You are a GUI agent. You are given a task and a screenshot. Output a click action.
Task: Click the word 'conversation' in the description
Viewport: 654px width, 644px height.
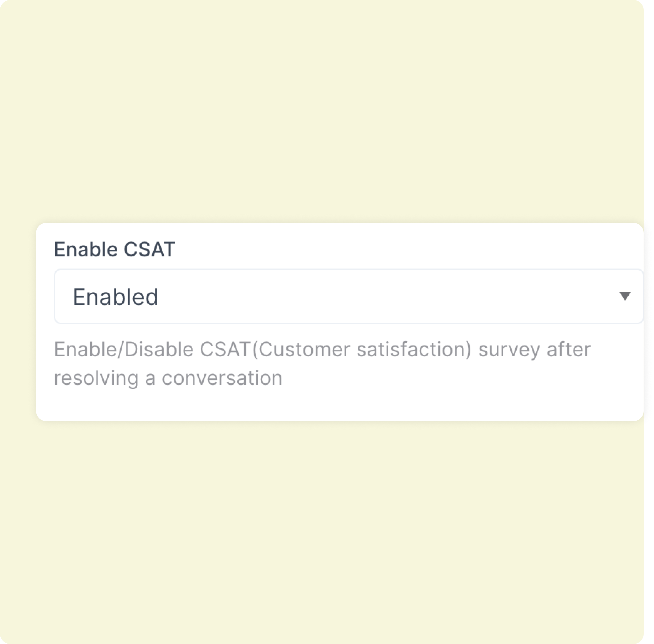(x=222, y=378)
